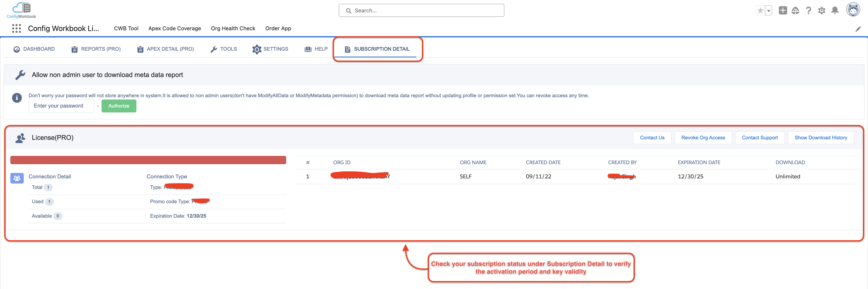This screenshot has height=289, width=868.
Task: Click the wrench icon beside Allow non admin user
Action: [20, 75]
